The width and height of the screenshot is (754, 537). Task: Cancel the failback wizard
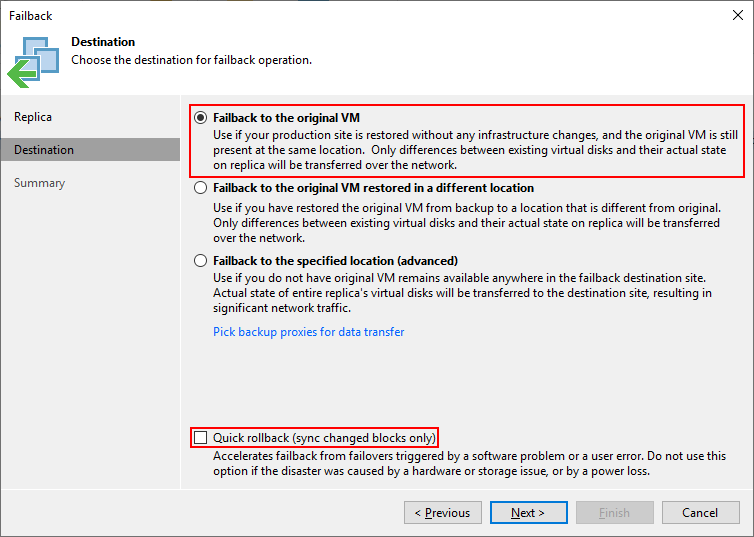[x=700, y=513]
